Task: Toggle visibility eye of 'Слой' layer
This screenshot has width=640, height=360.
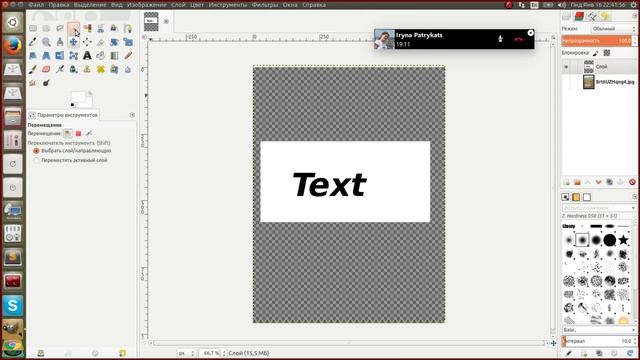Action: pos(566,67)
